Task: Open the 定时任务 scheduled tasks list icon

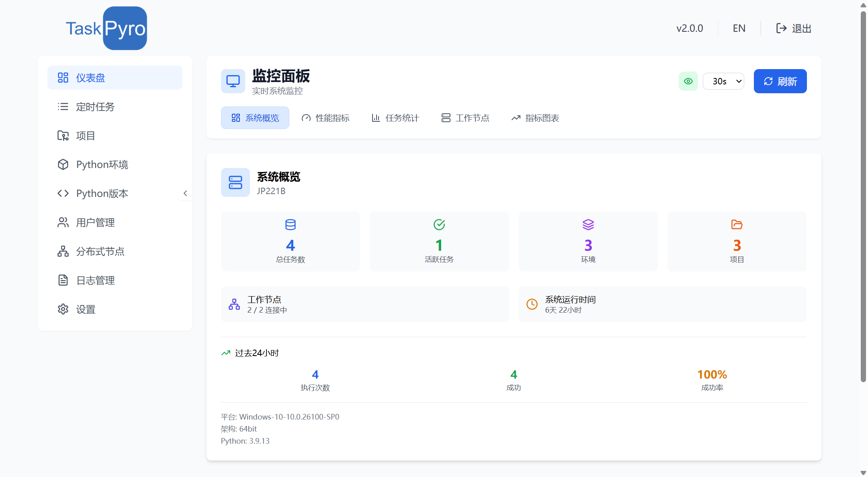Action: coord(63,106)
